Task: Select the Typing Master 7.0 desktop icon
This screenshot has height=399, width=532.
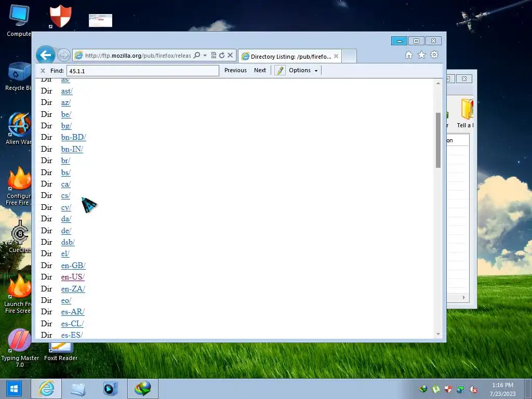Action: coord(20,348)
